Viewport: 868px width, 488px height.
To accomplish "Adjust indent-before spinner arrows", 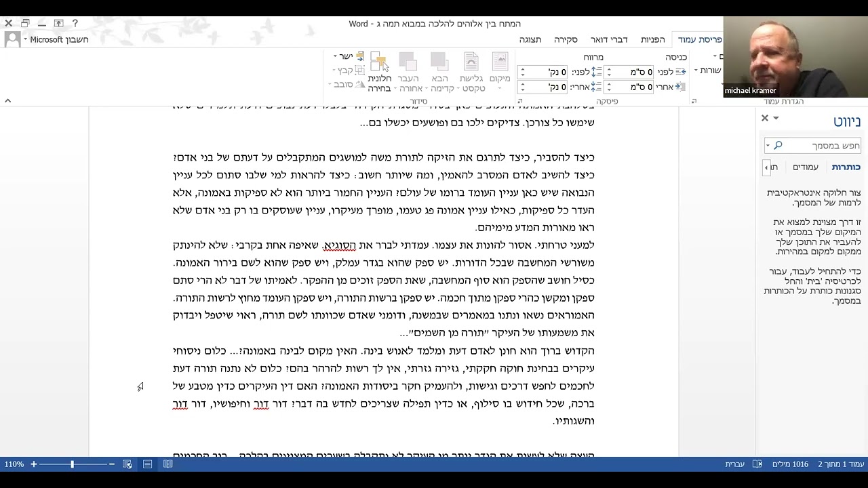I will [x=608, y=72].
